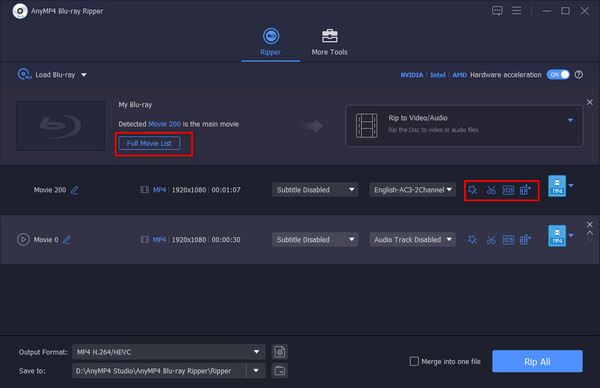Rename Movie 200 using the pencil icon
The image size is (600, 388).
[x=75, y=190]
